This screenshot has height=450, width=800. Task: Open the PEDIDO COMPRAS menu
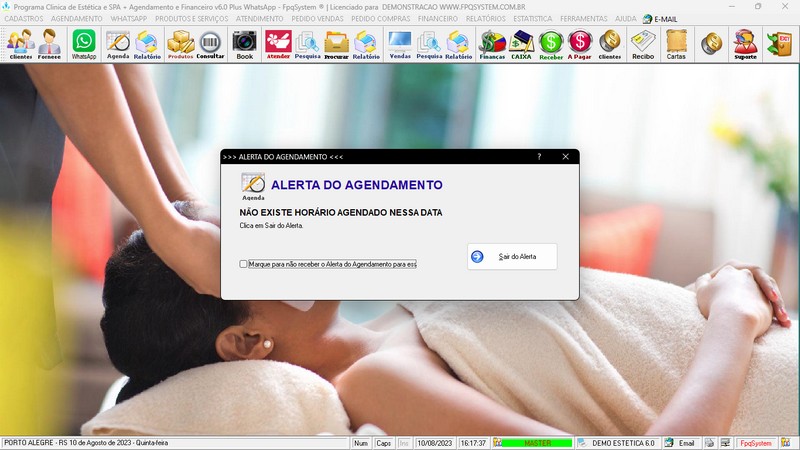[381, 19]
